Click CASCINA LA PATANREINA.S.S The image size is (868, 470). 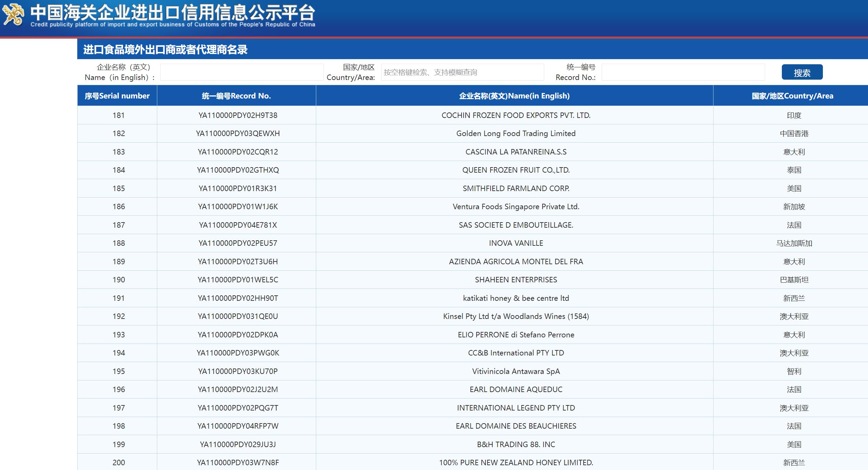click(516, 152)
